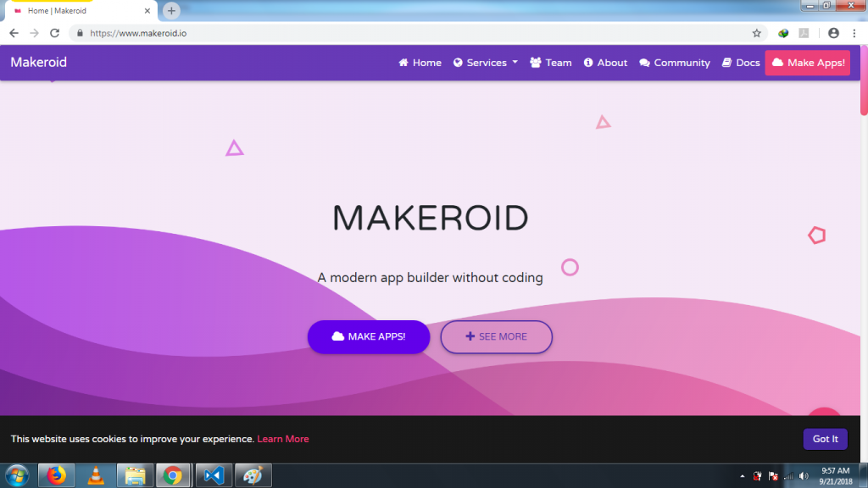The height and width of the screenshot is (488, 868).
Task: Go back with the browser back arrow
Action: coord(14,33)
